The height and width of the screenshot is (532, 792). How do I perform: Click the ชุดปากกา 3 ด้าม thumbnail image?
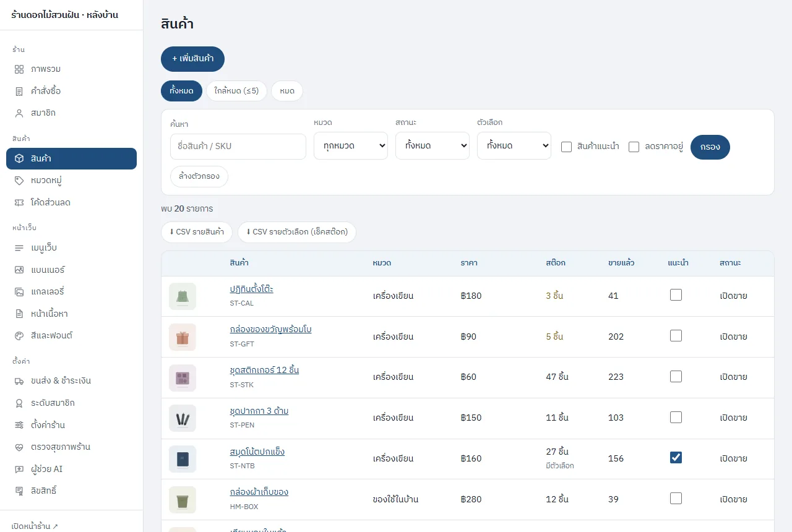point(183,418)
